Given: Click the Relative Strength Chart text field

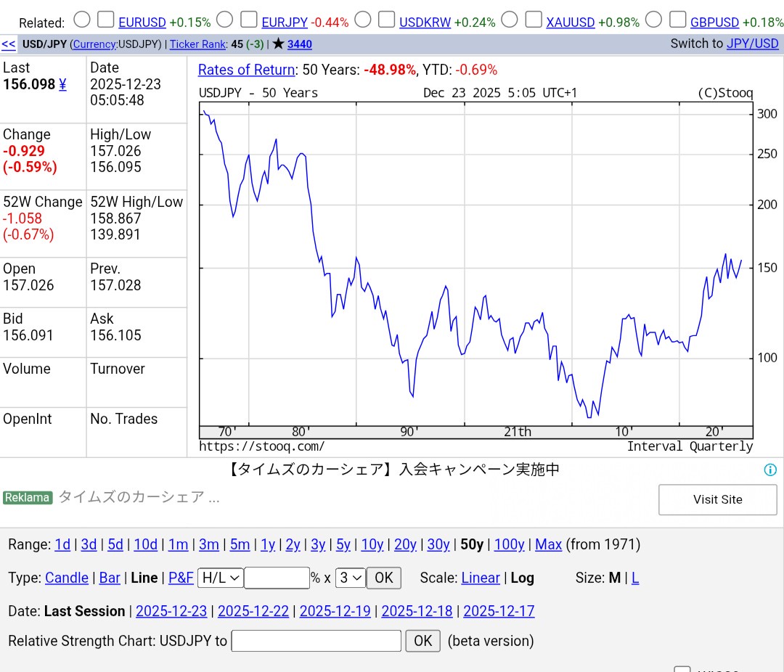Looking at the screenshot, I should 316,641.
